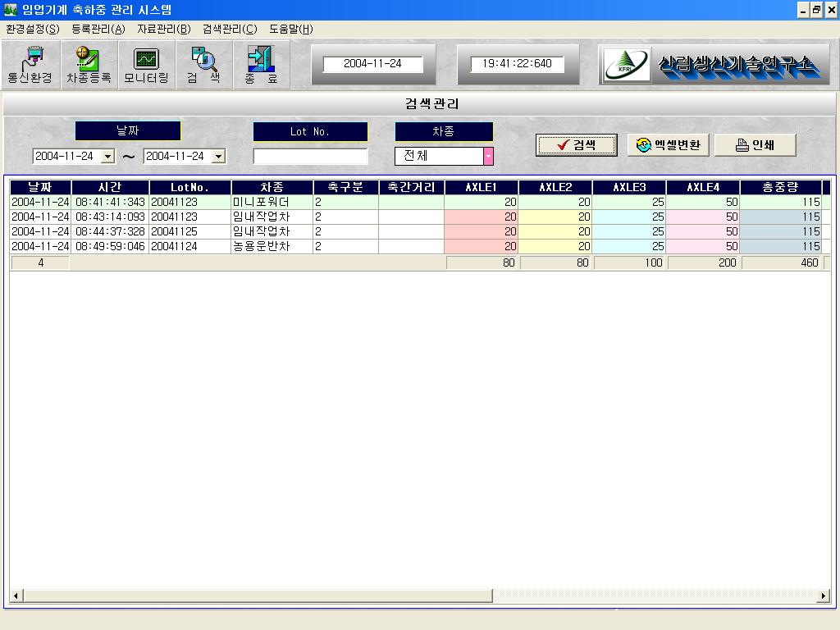Image resolution: width=840 pixels, height=630 pixels.
Task: Click the 미니포워더 vehicle type cell
Action: 272,202
